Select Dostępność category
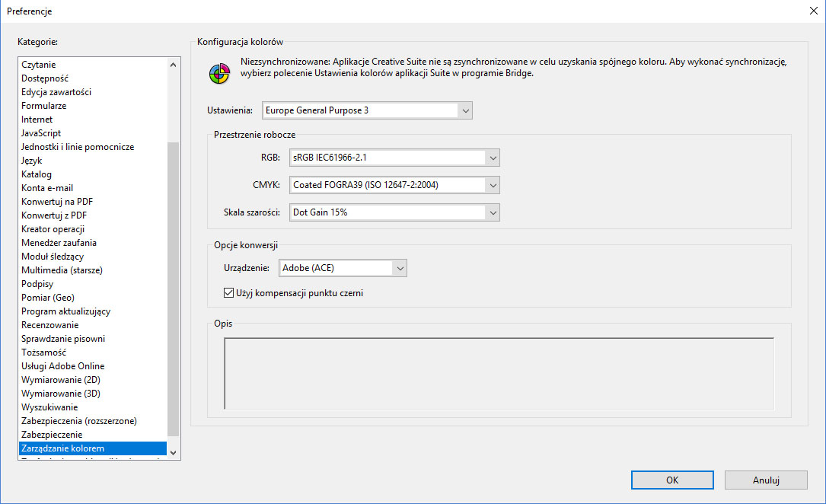Viewport: 826px width, 504px height. click(x=93, y=78)
